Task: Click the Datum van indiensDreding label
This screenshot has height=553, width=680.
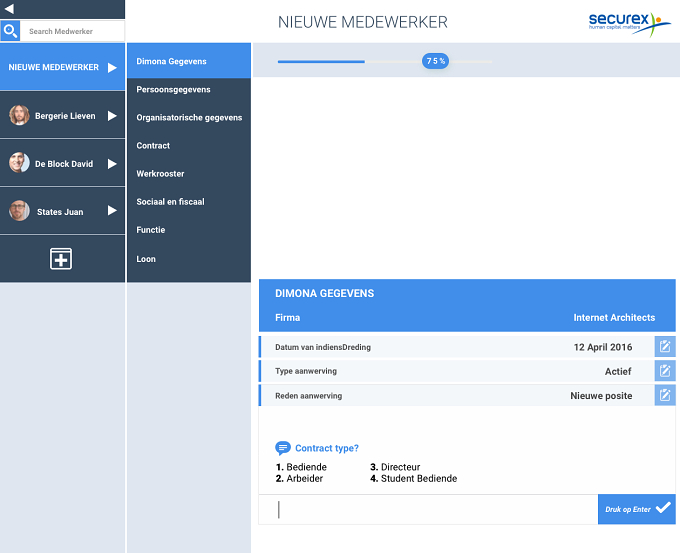Action: pyautogui.click(x=323, y=347)
